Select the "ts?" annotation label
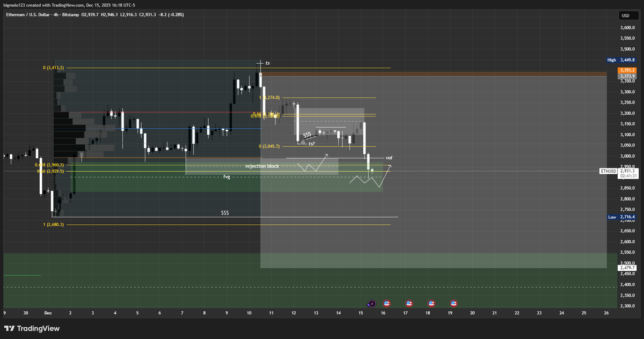644x339 pixels. click(x=311, y=143)
